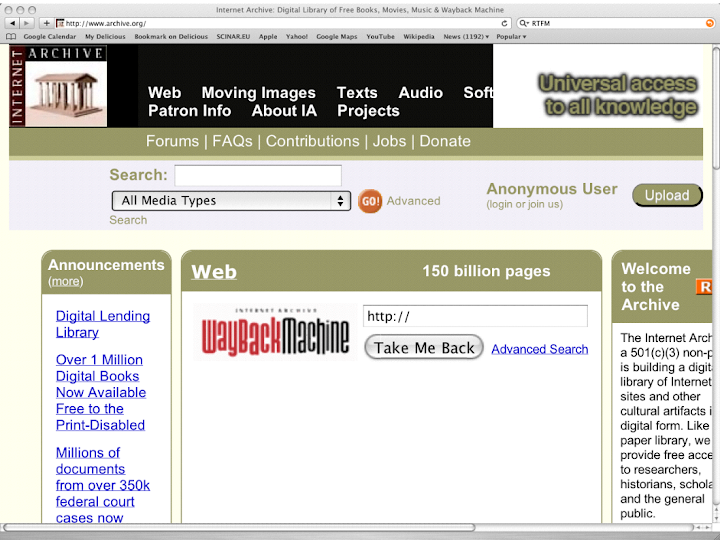Open the Google Calendar bookmark
Screen dimensions: 720x540
[50, 36]
